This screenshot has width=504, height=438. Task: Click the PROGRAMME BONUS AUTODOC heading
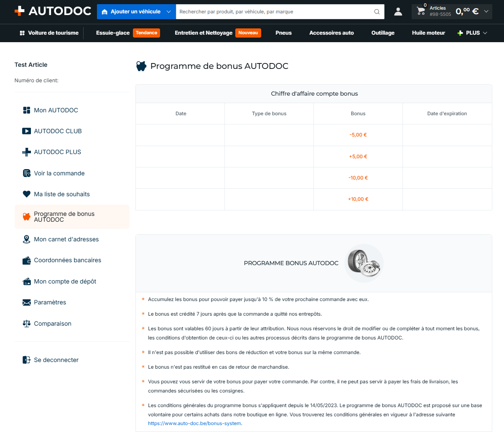point(291,263)
